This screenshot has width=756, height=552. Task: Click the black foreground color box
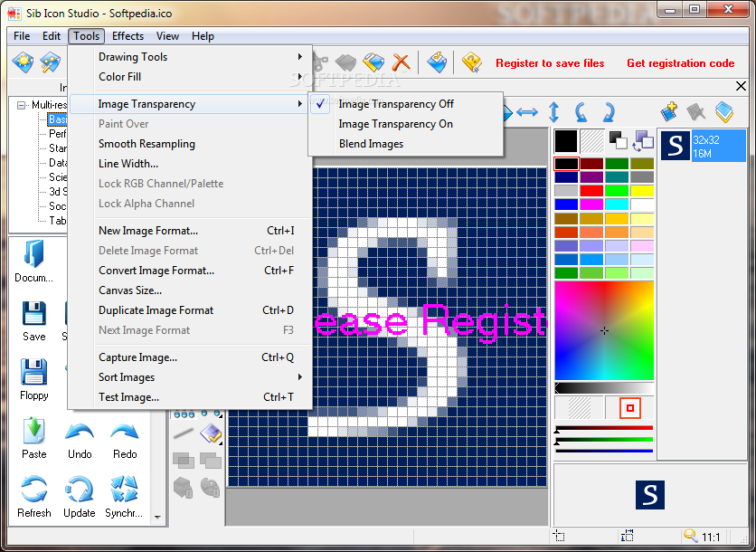click(565, 141)
